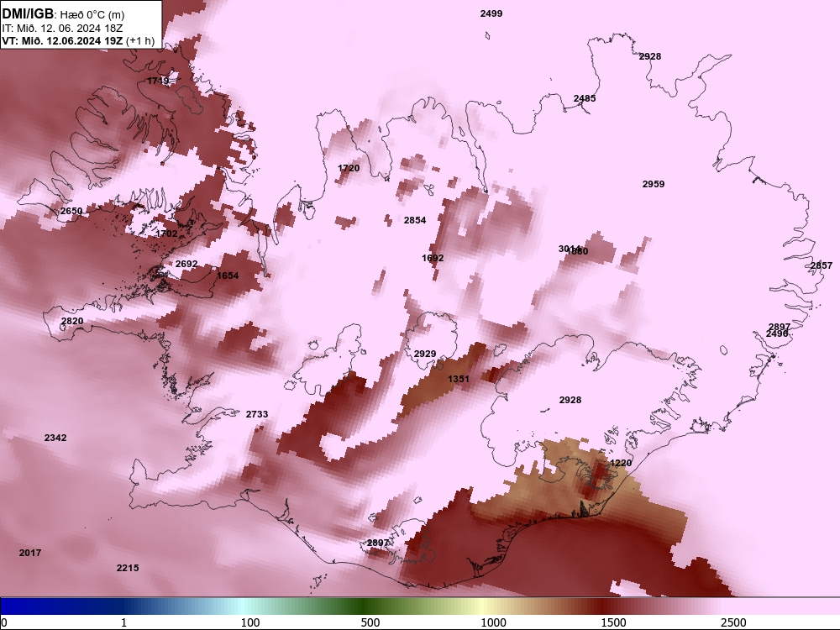Screen dimensions: 840x630
Task: Select the 500 tick label on the legend
Action: [370, 622]
